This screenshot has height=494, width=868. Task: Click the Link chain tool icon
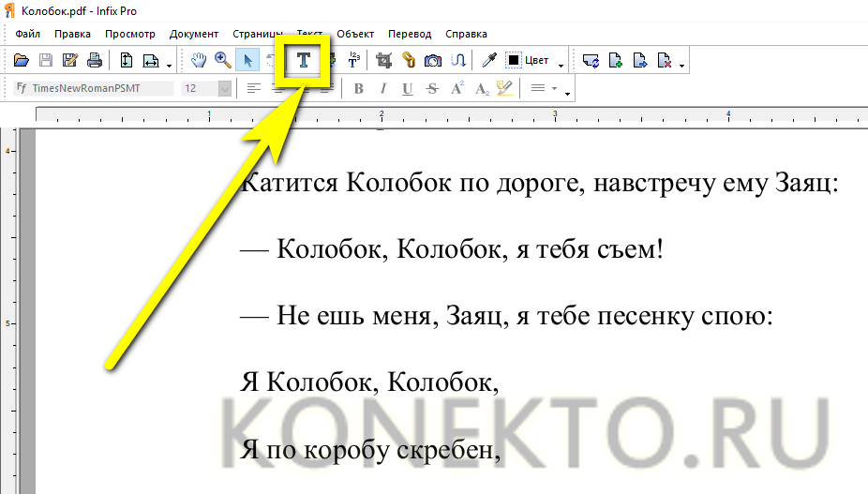pos(409,61)
